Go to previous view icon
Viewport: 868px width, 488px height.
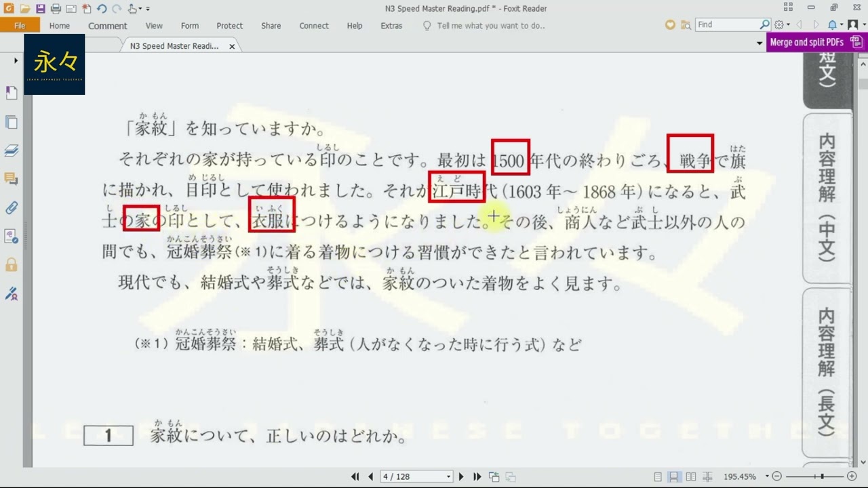(494, 476)
